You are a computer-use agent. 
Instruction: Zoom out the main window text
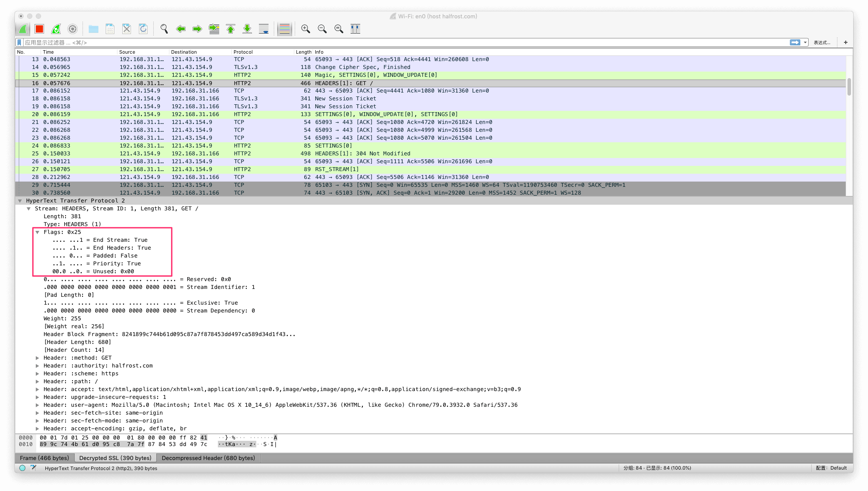(x=322, y=29)
